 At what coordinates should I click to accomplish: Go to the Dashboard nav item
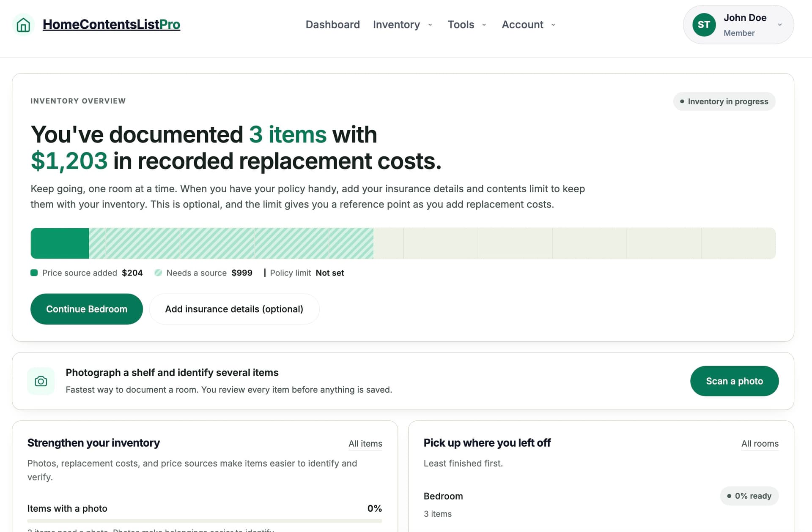(333, 25)
